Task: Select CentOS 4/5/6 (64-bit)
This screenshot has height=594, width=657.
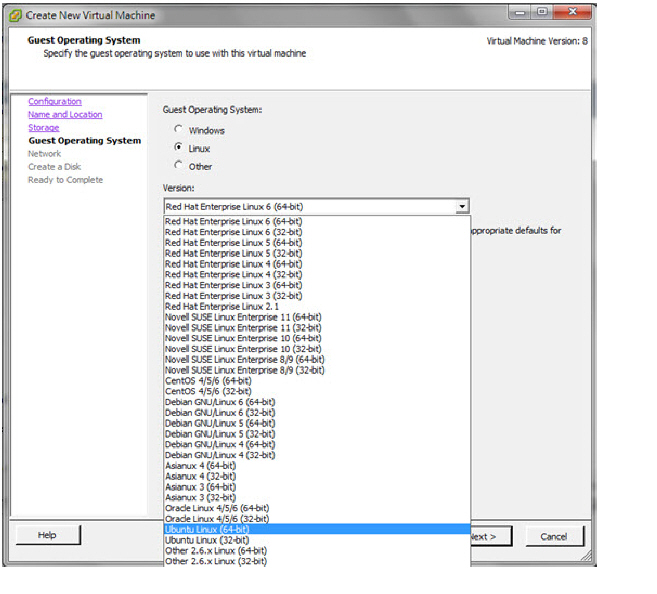Action: (317, 381)
